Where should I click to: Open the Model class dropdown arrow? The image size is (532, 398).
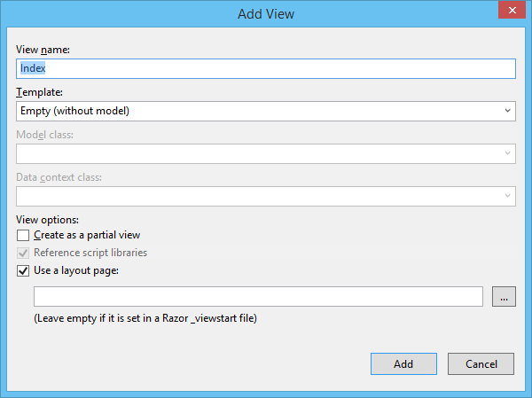[508, 153]
